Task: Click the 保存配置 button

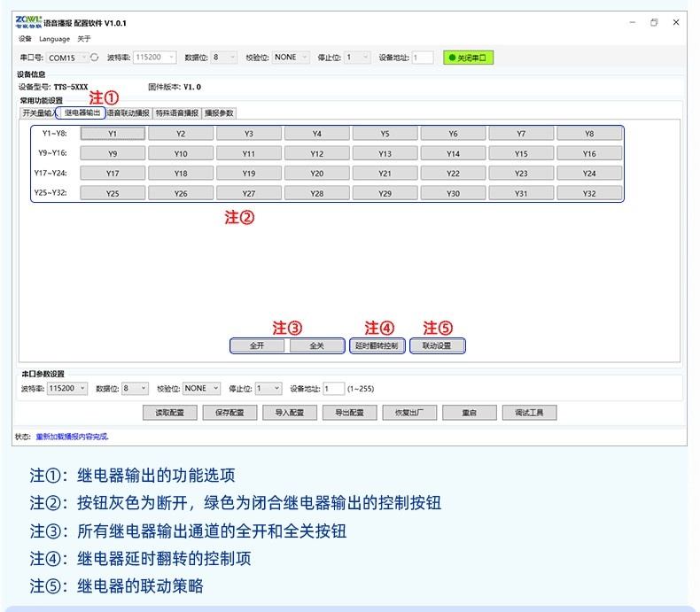Action: pos(229,413)
